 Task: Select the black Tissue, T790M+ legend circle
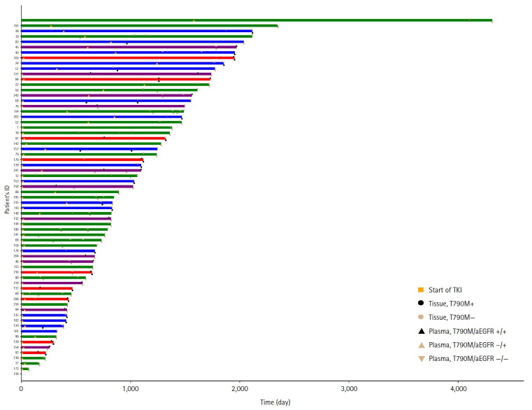pos(420,303)
